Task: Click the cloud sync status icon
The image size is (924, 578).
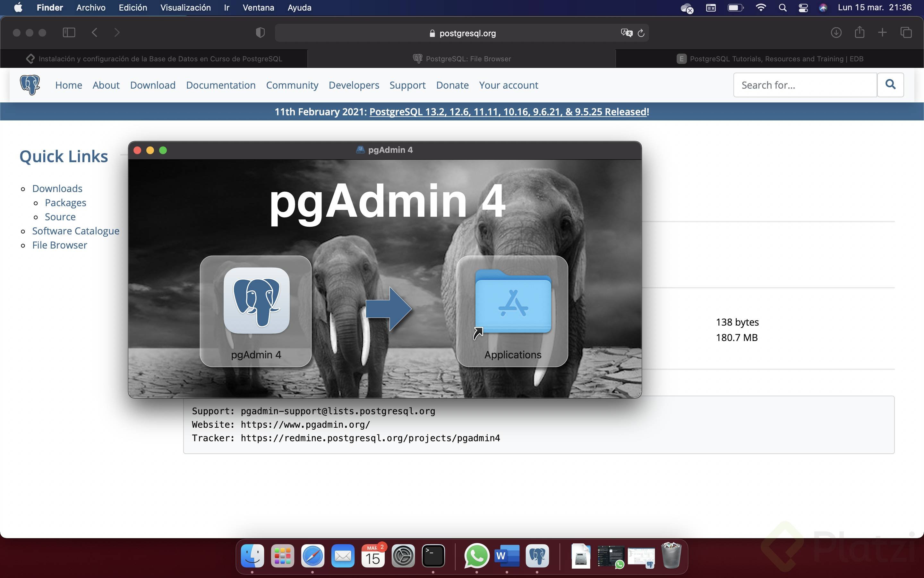Action: coord(687,8)
